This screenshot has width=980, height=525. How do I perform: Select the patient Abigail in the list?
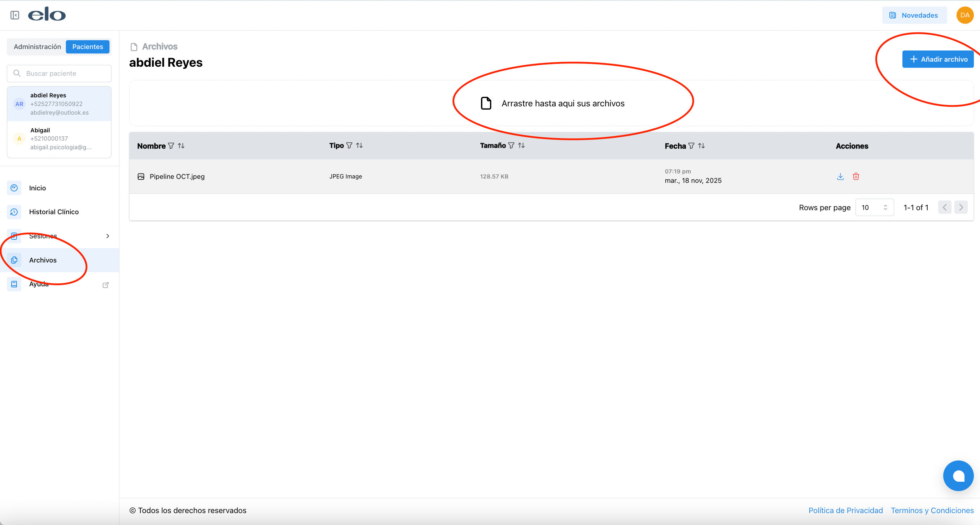tap(59, 139)
